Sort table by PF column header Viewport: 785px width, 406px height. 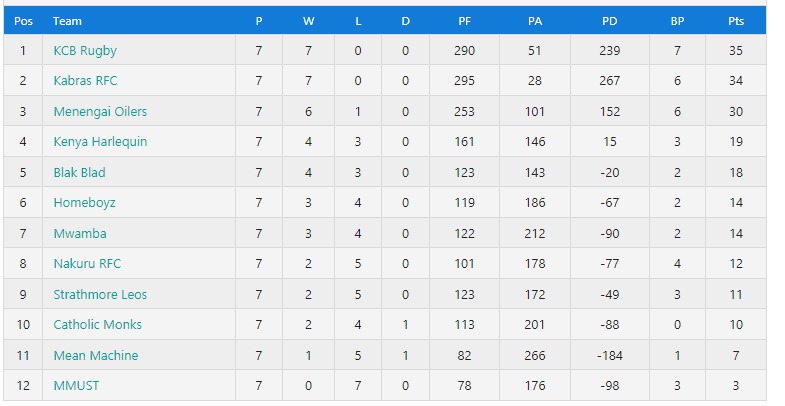point(464,21)
